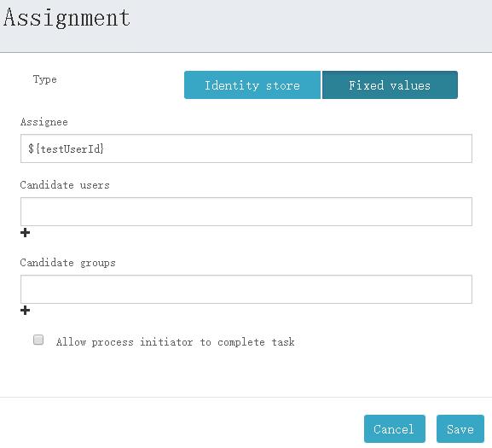This screenshot has width=492, height=448.
Task: Enable allow process initiator to complete task
Action: 38,340
